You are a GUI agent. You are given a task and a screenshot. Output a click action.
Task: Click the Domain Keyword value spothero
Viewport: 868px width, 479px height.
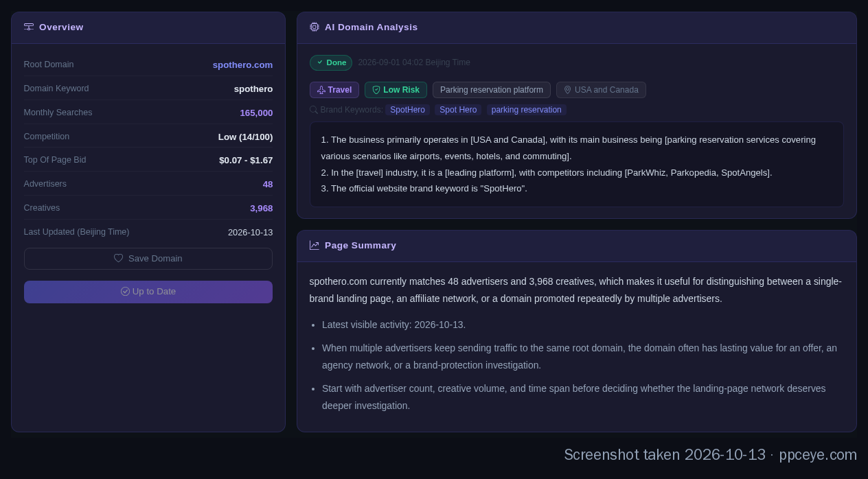point(253,89)
